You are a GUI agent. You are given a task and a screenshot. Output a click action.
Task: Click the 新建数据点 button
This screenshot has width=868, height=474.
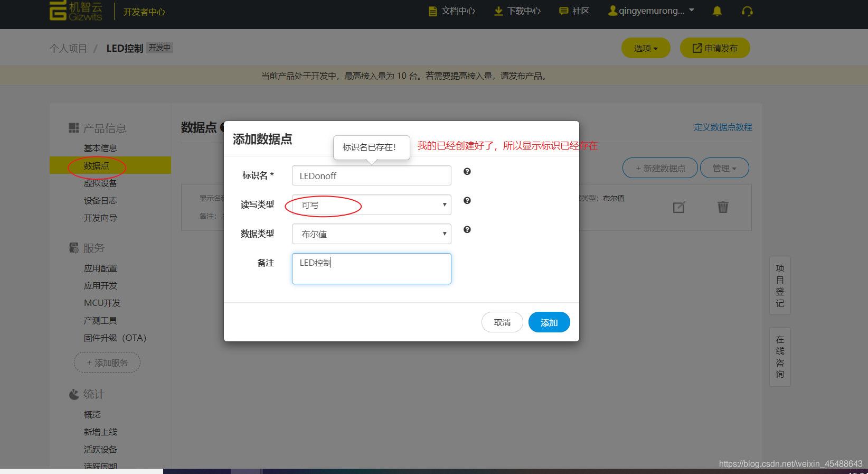click(x=660, y=168)
